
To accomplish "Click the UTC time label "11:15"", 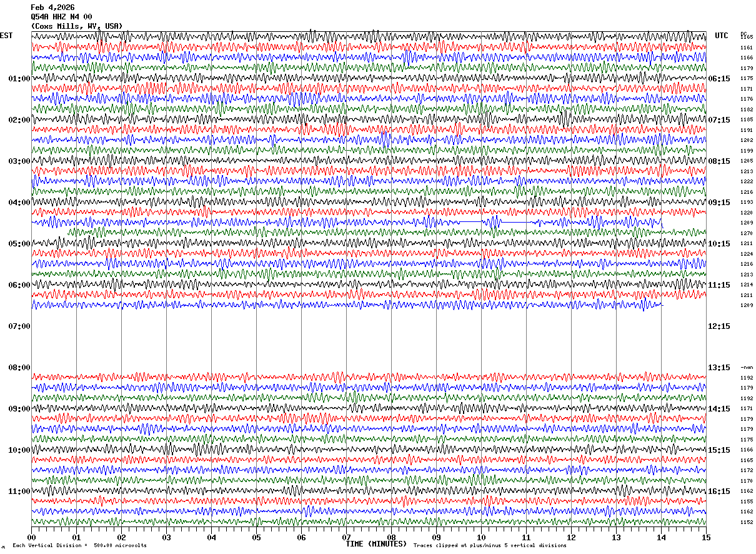I will coord(719,285).
